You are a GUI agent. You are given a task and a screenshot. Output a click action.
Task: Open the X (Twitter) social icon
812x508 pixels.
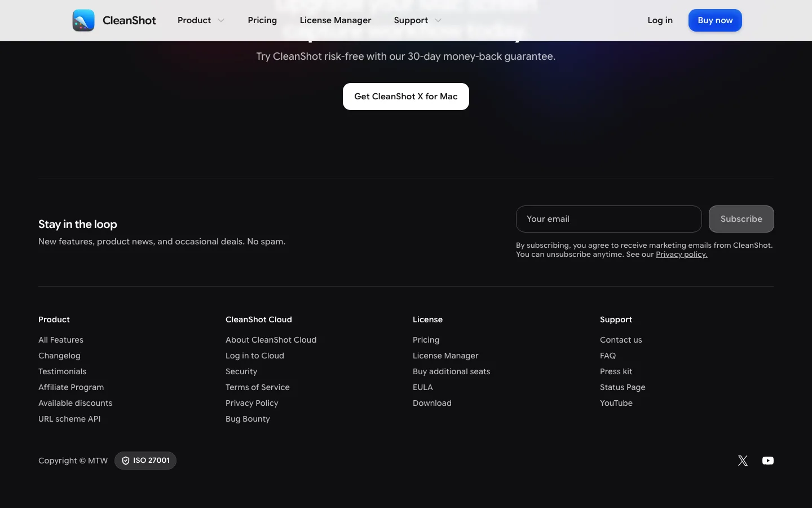743,461
